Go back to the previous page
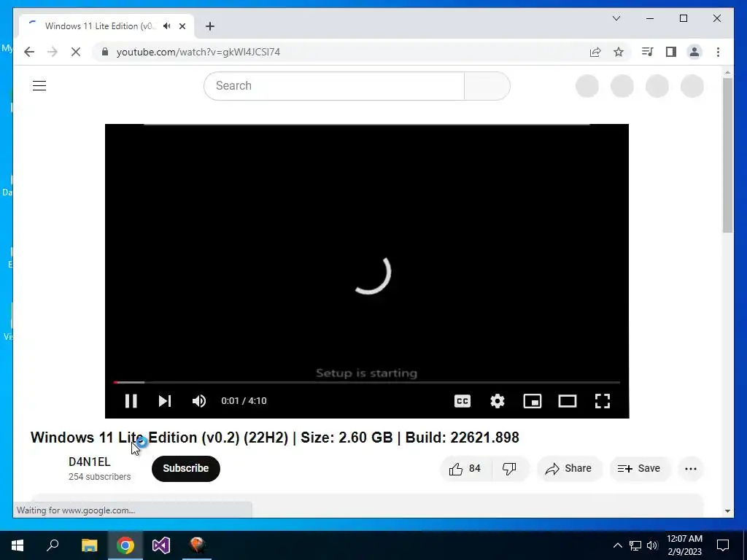747x560 pixels. (x=29, y=52)
